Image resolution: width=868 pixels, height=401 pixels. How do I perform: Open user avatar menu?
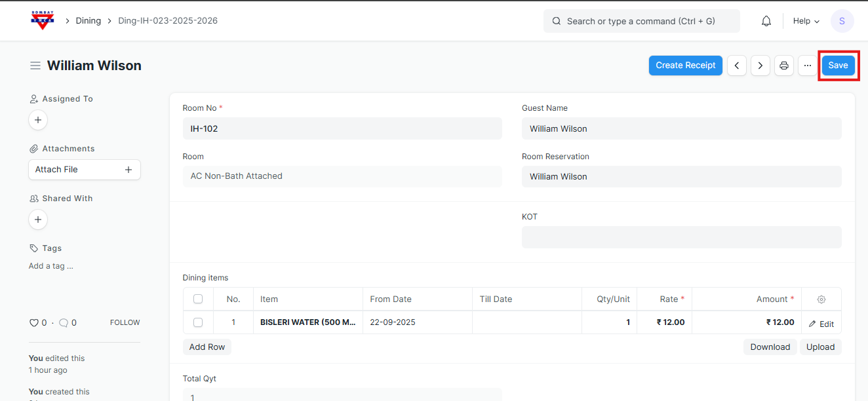[842, 21]
